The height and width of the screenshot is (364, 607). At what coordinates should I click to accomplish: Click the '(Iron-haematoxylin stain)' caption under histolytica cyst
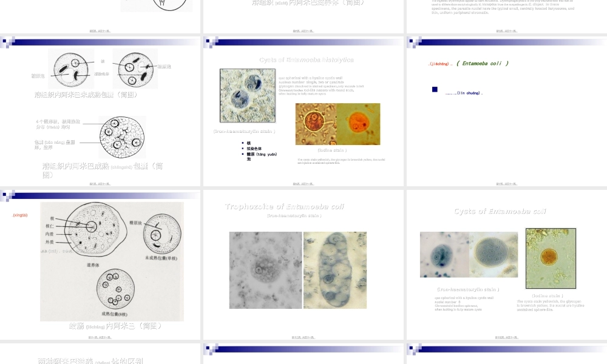point(245,131)
